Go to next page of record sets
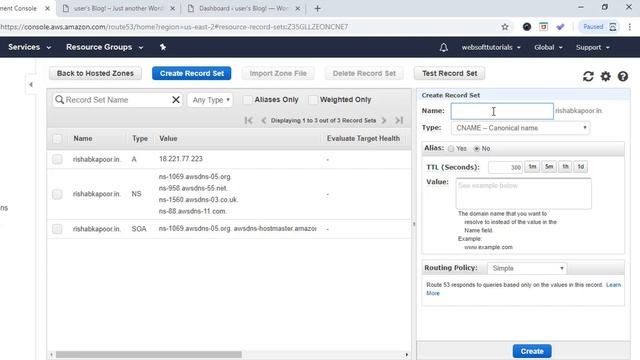640x360 pixels. [x=384, y=120]
